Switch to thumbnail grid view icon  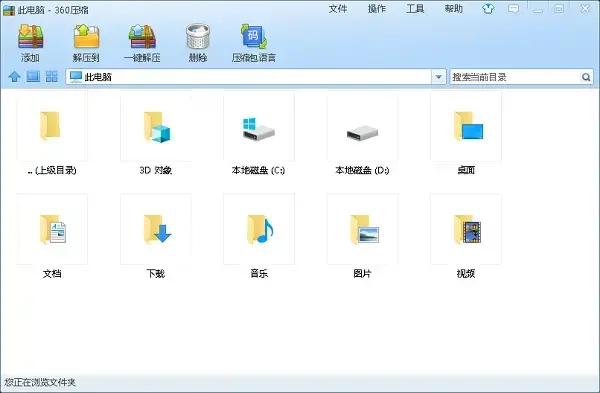point(52,77)
